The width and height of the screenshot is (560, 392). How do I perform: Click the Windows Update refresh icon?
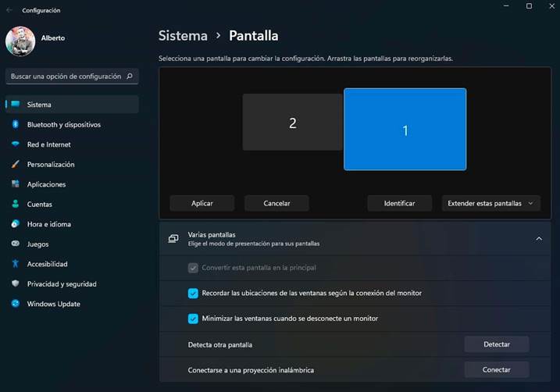tap(16, 304)
